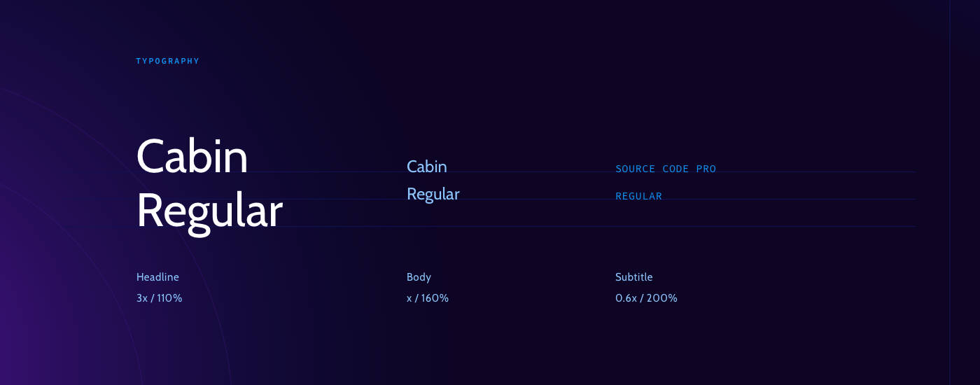Select the SOURCE CODE PRO text
The width and height of the screenshot is (980, 385).
[666, 169]
